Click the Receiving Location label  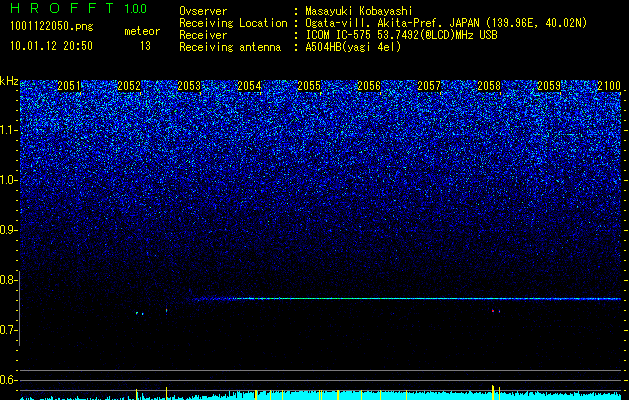tap(233, 23)
